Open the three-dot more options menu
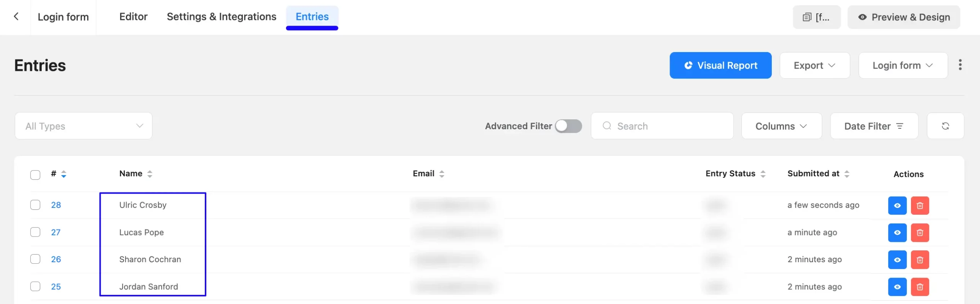 [x=960, y=65]
